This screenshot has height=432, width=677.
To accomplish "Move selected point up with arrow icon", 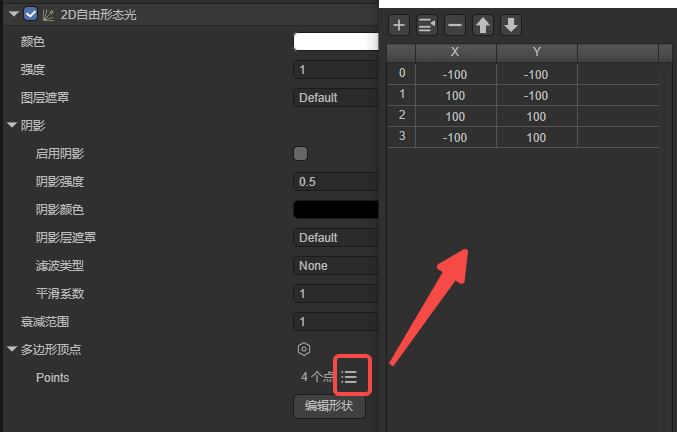I will click(x=482, y=25).
